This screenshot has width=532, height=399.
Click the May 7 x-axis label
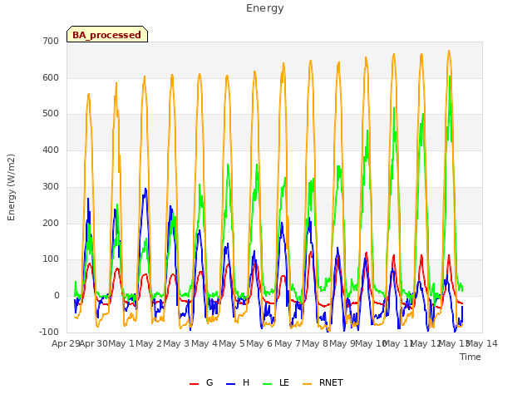point(288,343)
